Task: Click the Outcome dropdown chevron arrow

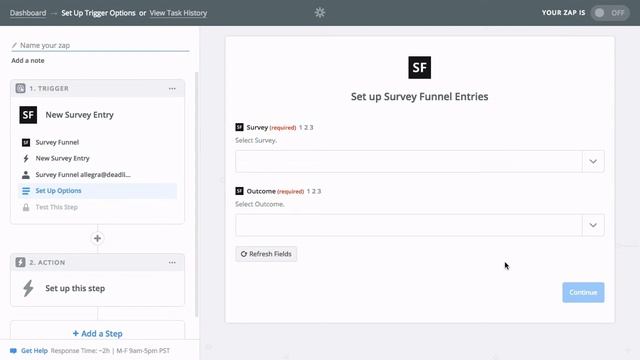Action: pyautogui.click(x=593, y=225)
